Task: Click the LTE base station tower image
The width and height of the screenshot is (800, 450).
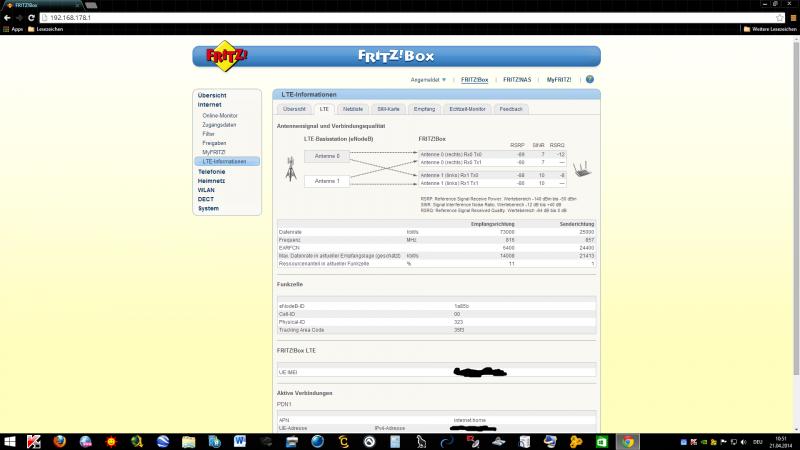Action: (x=291, y=169)
